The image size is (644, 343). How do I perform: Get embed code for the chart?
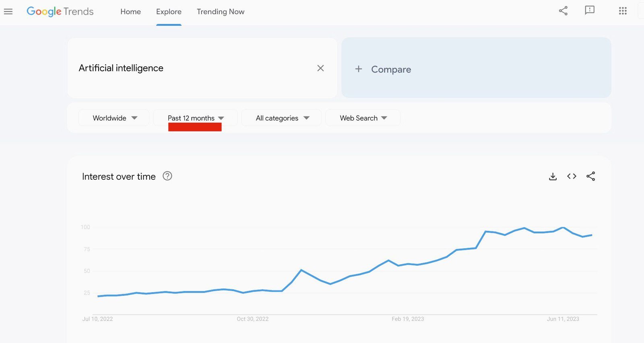click(x=572, y=176)
